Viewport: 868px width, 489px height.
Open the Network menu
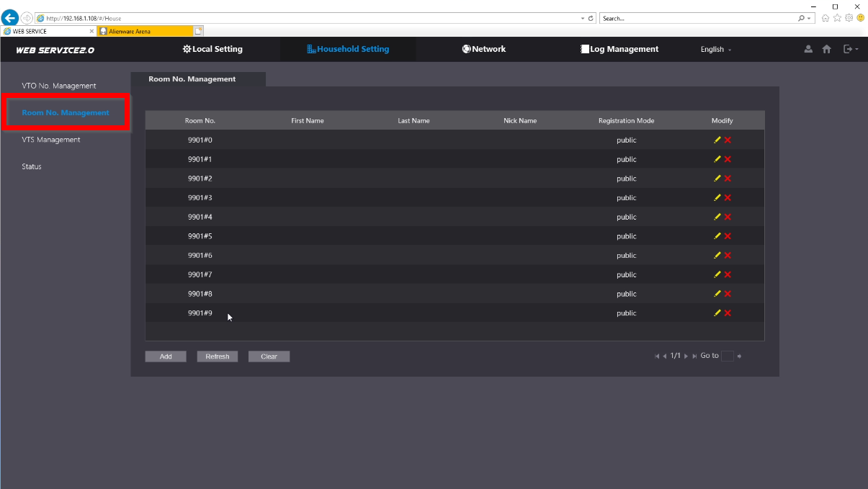coord(484,49)
